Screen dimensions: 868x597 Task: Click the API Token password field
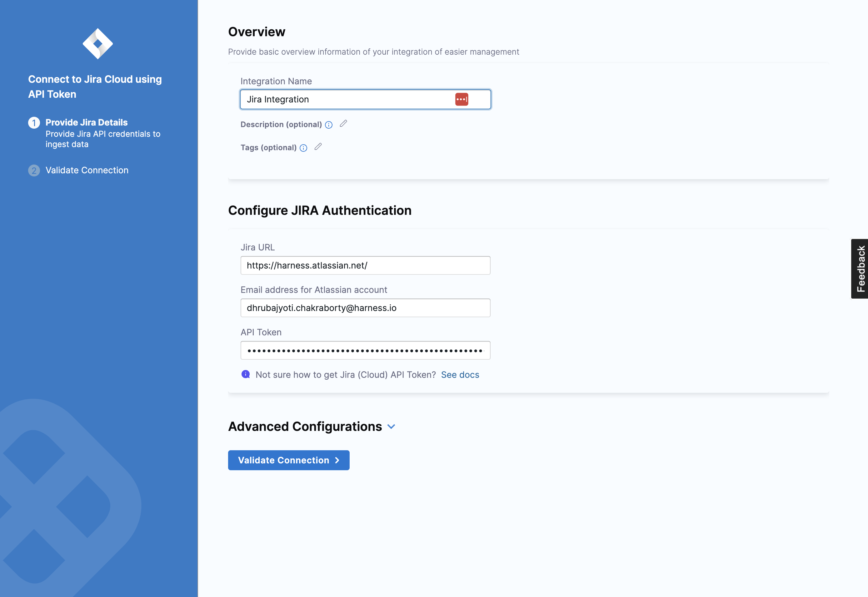coord(365,351)
